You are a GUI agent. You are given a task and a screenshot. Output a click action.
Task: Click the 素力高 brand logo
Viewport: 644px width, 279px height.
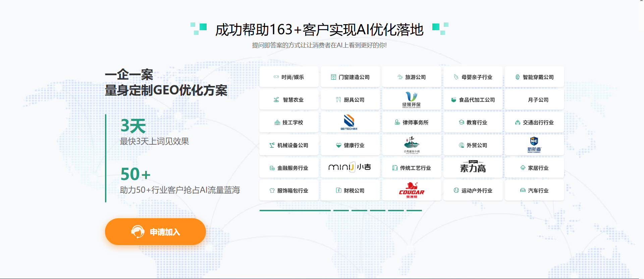click(473, 167)
